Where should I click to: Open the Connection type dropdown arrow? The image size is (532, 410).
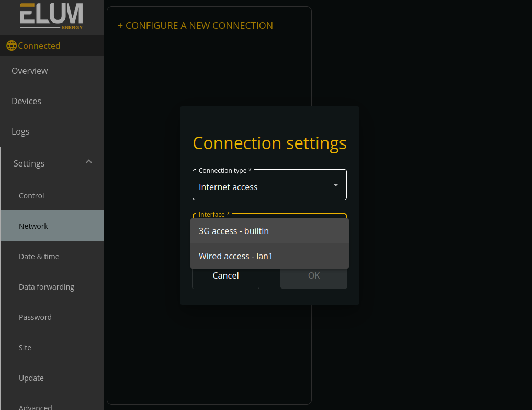point(335,185)
